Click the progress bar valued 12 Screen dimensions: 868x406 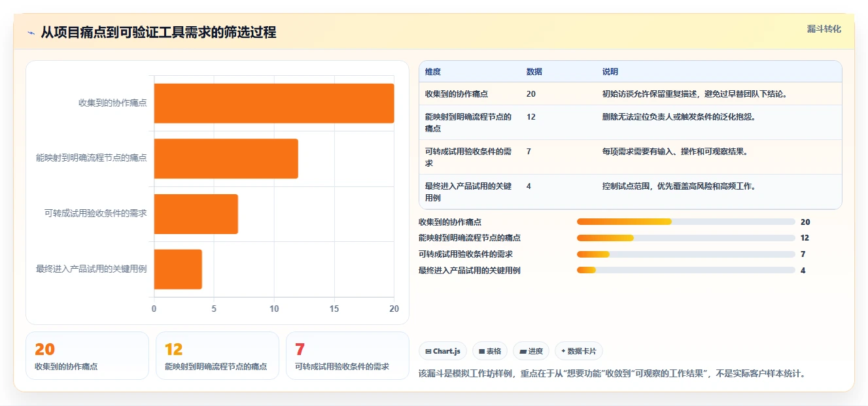pos(686,238)
